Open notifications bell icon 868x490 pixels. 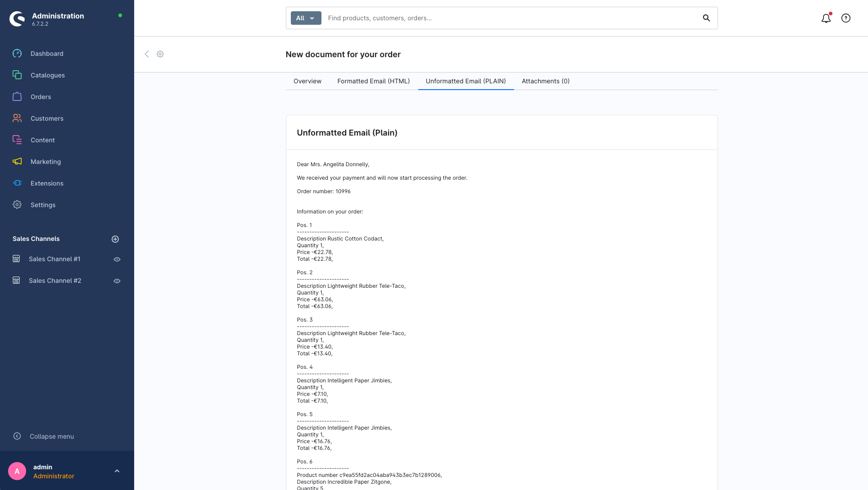(826, 18)
